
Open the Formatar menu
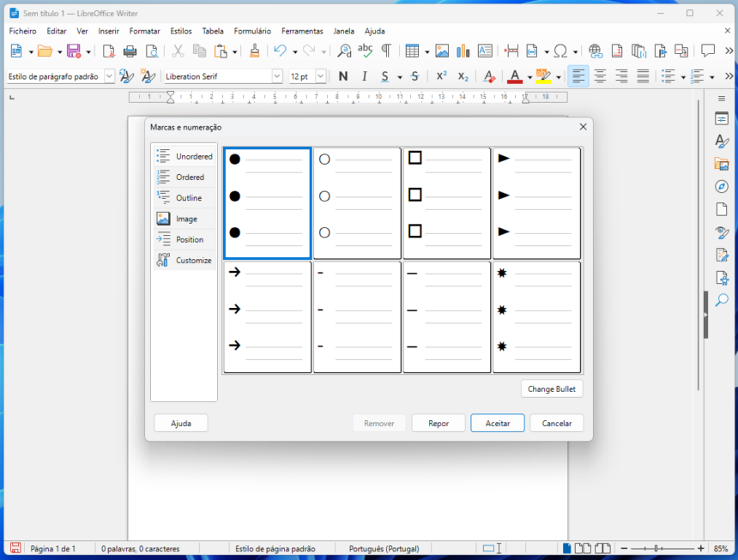click(144, 31)
